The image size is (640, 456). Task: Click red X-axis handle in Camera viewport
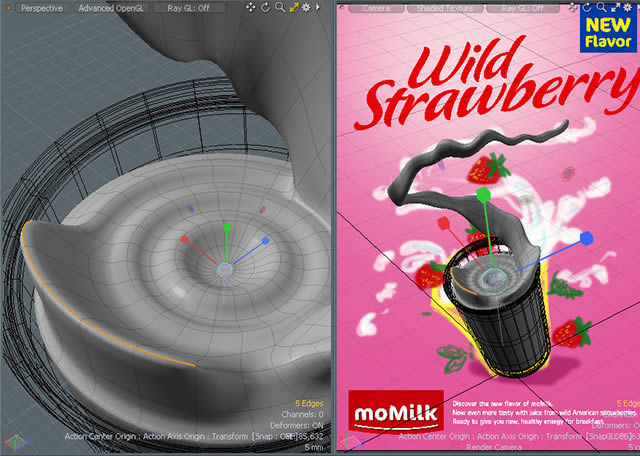443,223
